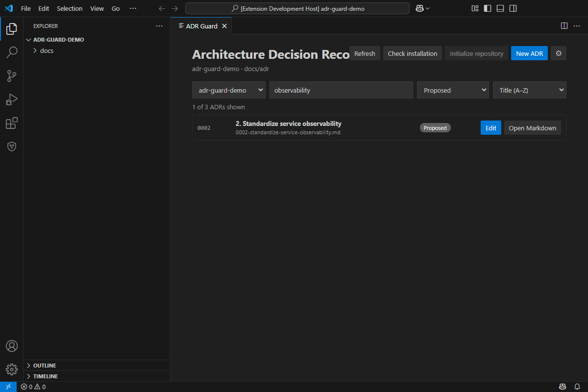
Task: Click the New ADR button
Action: click(529, 53)
